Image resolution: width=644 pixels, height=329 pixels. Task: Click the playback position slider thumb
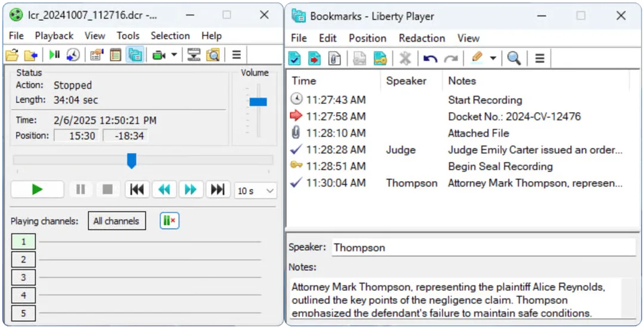131,160
